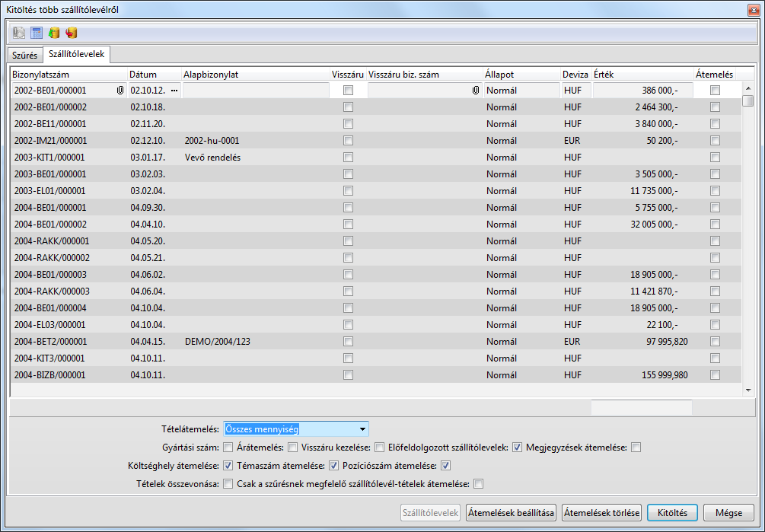Click the vertical scrollbar thumb
The height and width of the screenshot is (532, 765).
click(748, 101)
